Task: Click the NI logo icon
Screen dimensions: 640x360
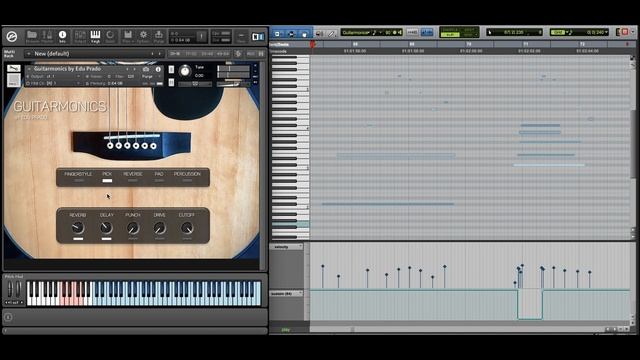Action: 257,37
